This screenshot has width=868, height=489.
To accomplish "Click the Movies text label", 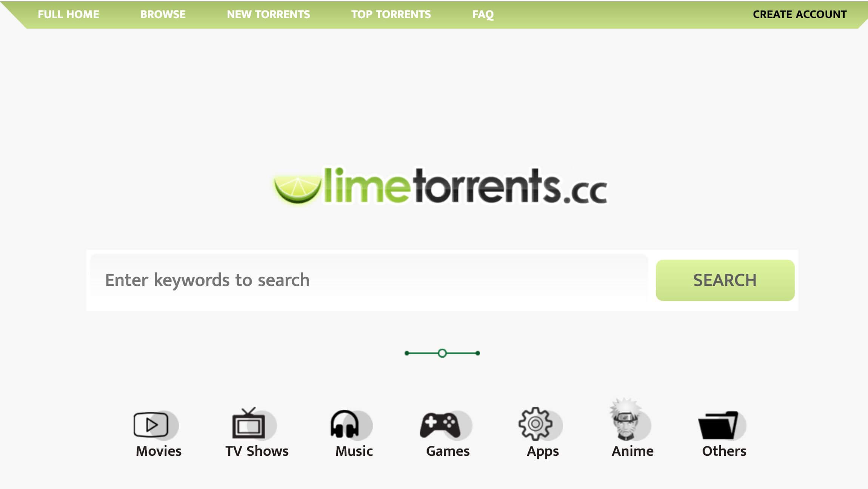I will click(159, 451).
